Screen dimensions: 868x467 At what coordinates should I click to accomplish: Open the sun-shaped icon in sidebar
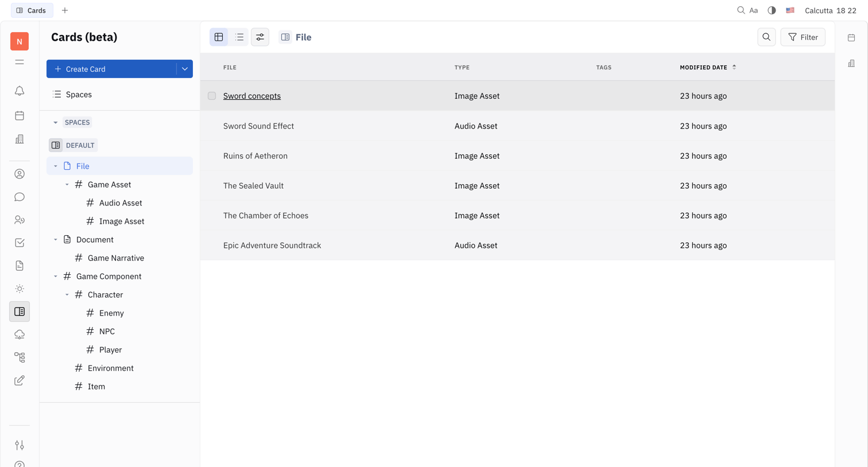(x=20, y=289)
